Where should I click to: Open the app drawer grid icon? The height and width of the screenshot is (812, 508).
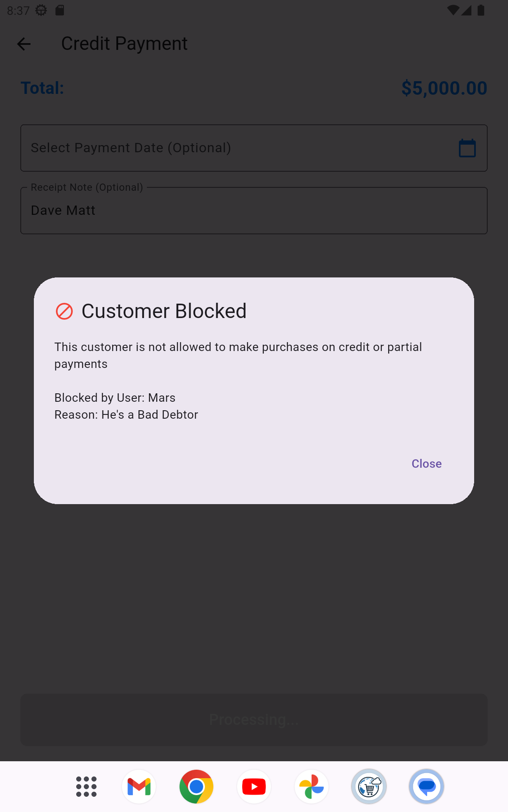(86, 787)
